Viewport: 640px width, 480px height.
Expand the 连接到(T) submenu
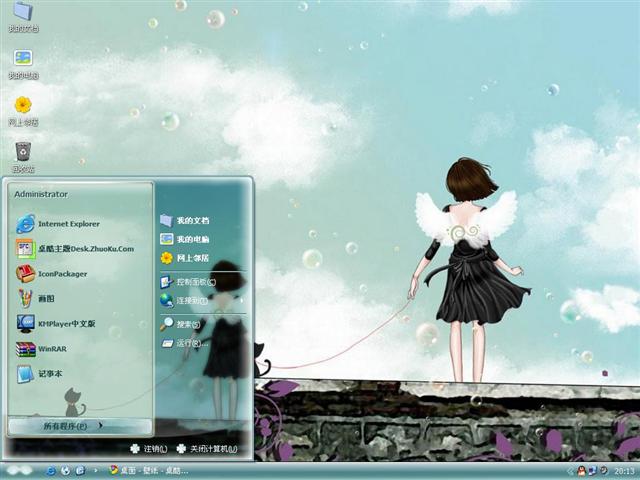coord(190,300)
